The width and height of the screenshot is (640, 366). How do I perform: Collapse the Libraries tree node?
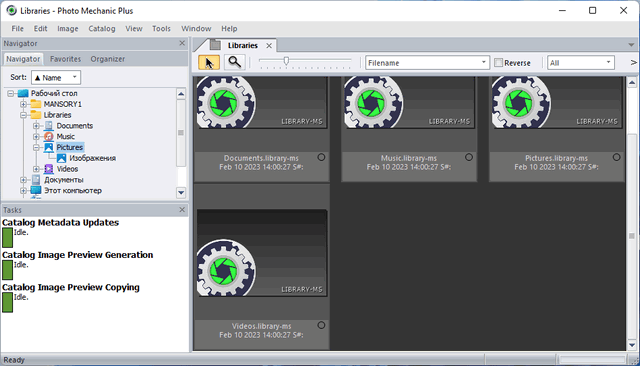pyautogui.click(x=23, y=115)
